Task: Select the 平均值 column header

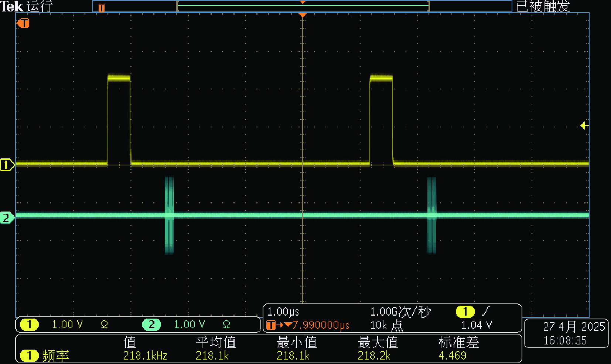Action: [x=216, y=342]
